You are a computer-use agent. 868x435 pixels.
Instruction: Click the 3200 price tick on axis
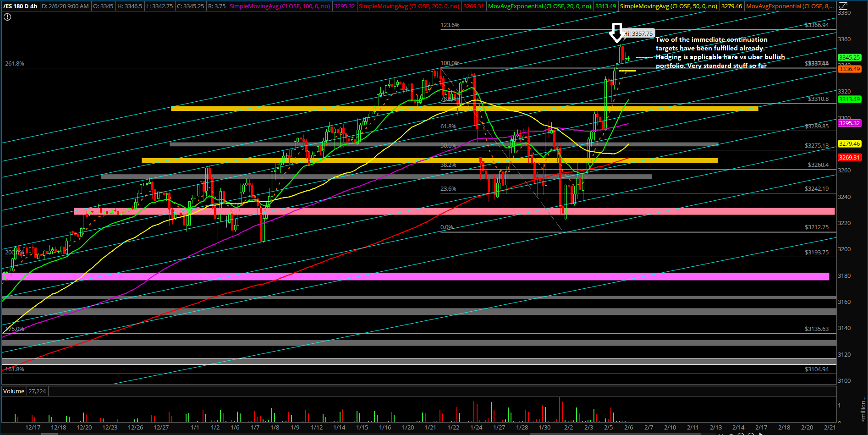(844, 249)
